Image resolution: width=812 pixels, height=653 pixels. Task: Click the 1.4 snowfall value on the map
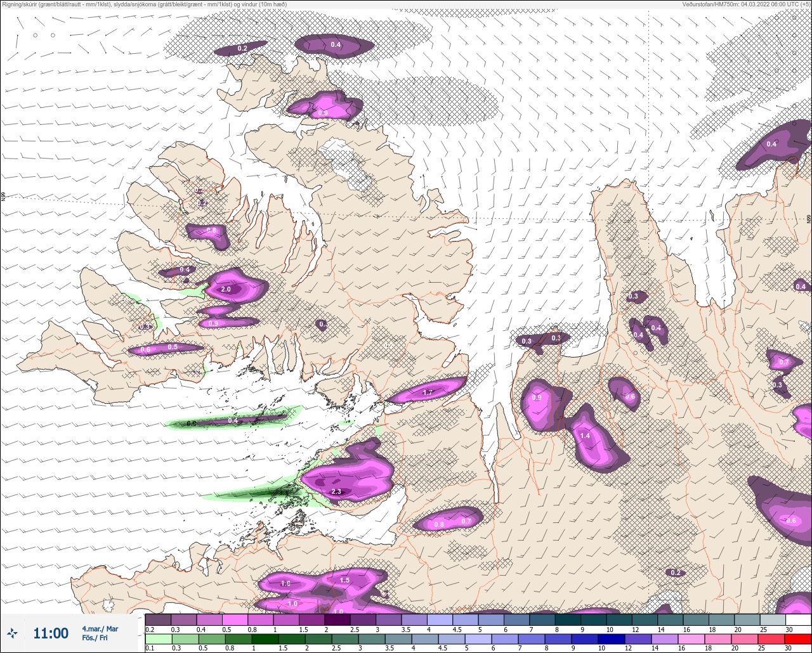(x=585, y=436)
